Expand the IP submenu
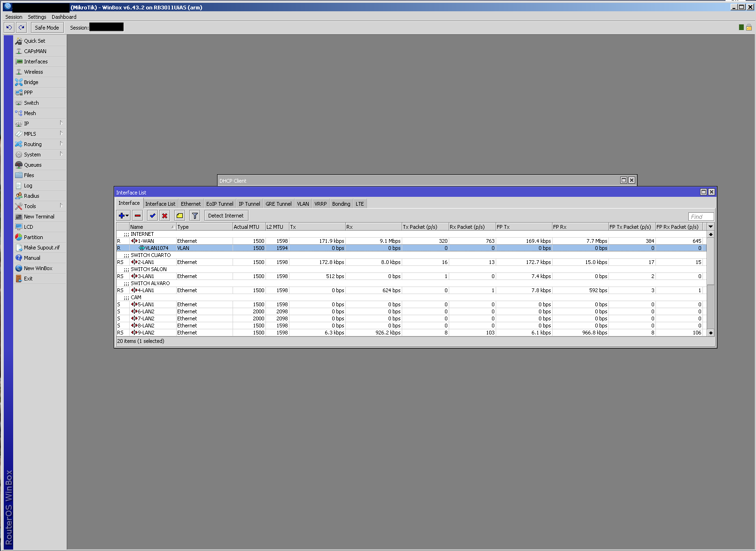Image resolution: width=756 pixels, height=551 pixels. [40, 124]
